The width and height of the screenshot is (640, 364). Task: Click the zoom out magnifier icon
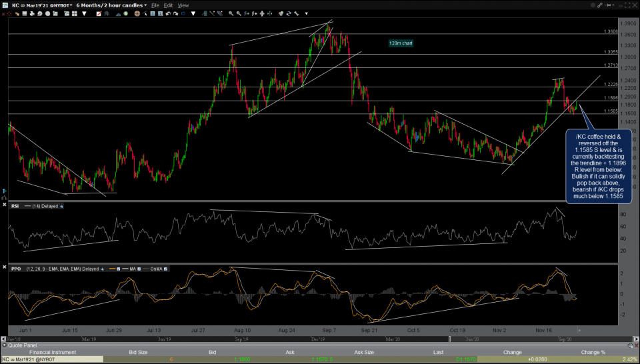coord(239,13)
